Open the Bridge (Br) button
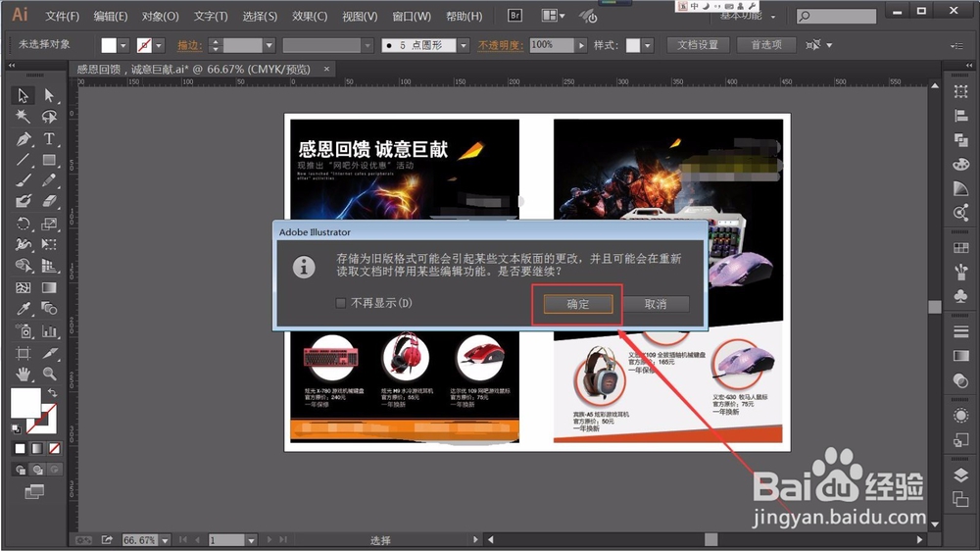 click(515, 15)
